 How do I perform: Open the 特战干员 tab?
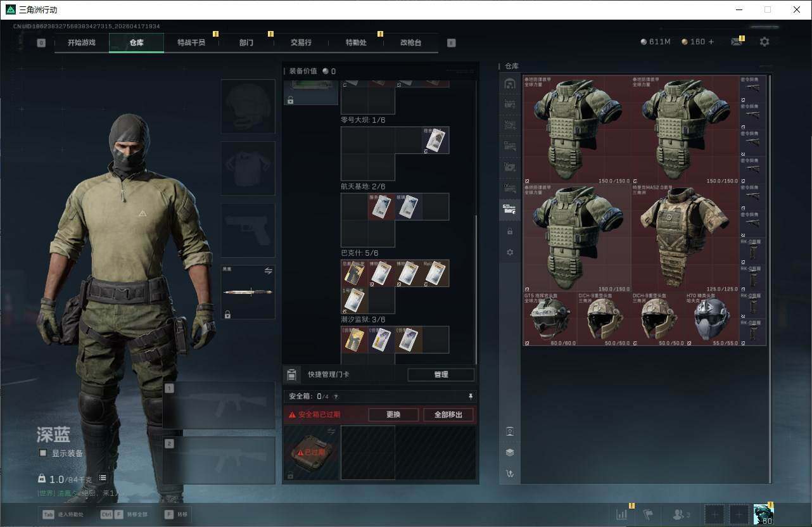(191, 42)
